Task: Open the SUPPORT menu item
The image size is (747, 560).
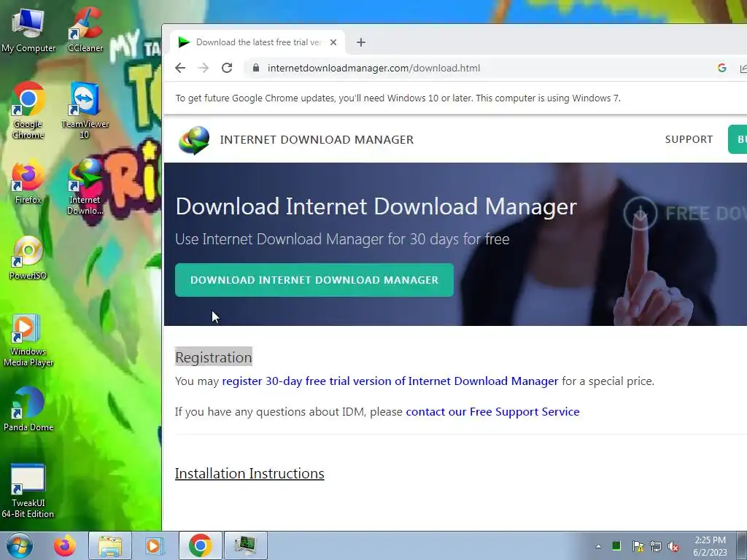Action: pos(689,139)
